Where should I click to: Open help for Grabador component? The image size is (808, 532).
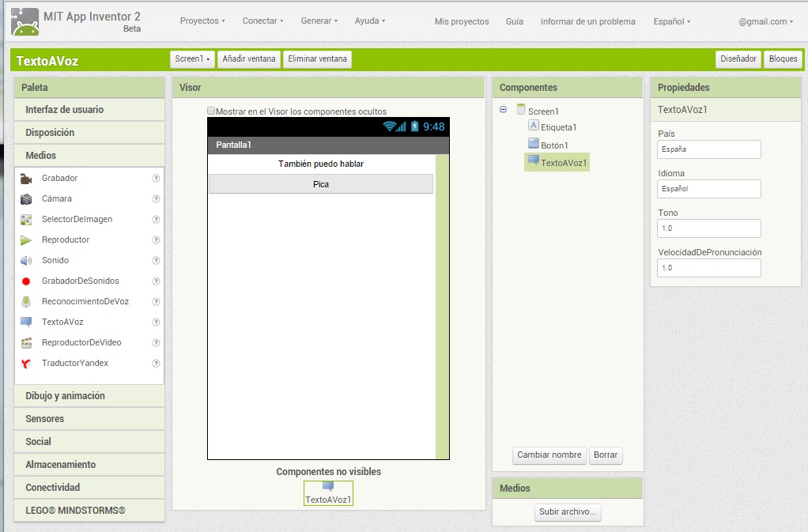click(156, 178)
